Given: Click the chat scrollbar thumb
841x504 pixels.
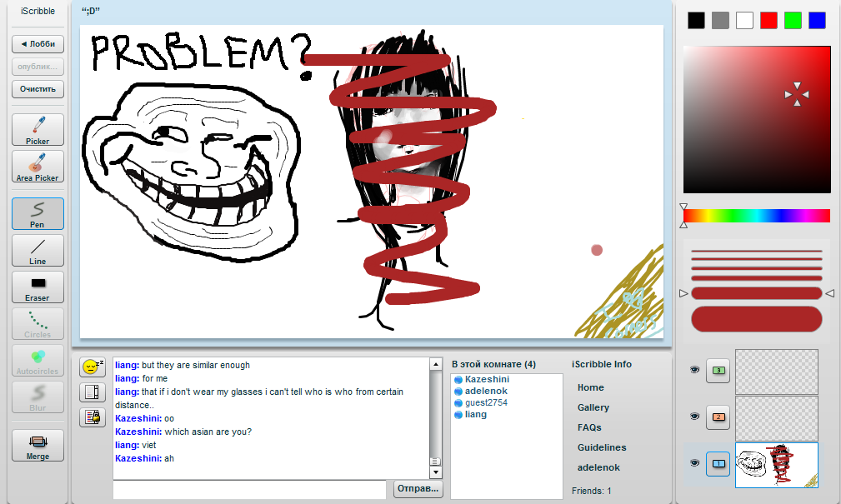Looking at the screenshot, I should coord(436,462).
